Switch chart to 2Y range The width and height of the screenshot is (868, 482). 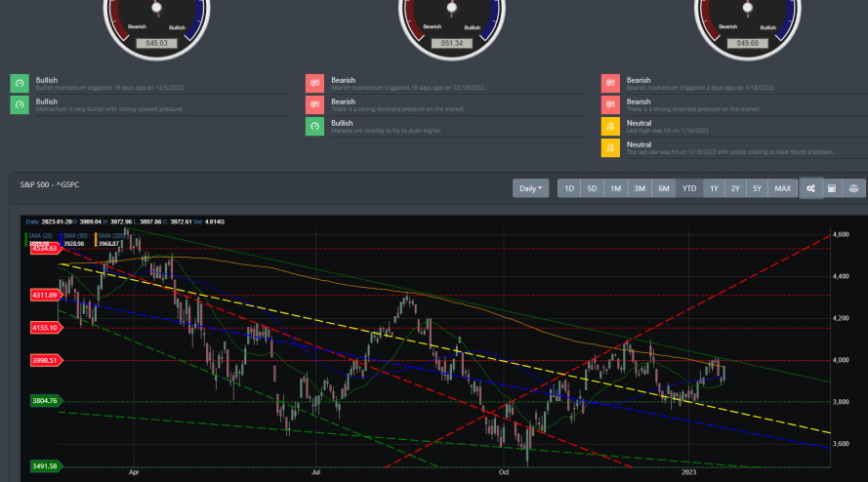pos(735,188)
